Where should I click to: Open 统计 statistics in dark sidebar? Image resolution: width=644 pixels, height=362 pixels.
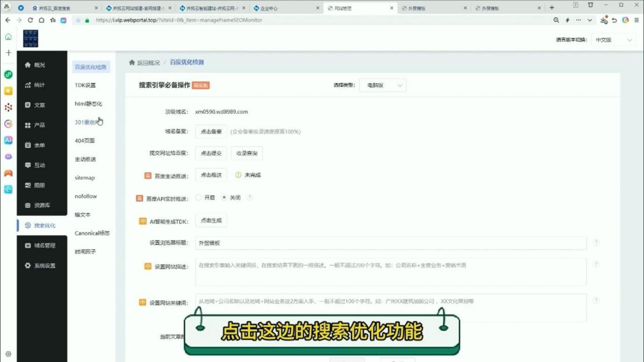[x=35, y=85]
